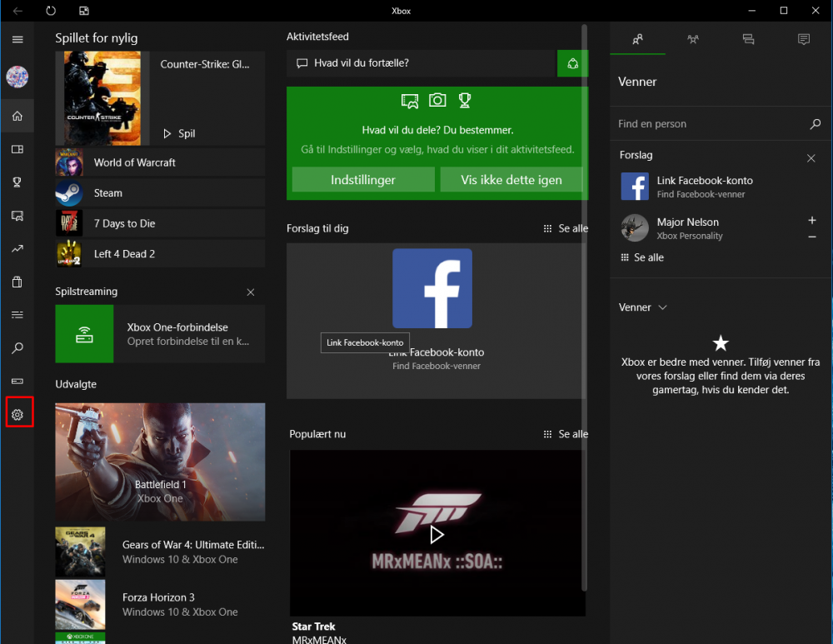The image size is (833, 644).
Task: Click the Find en person search icon
Action: (x=815, y=124)
